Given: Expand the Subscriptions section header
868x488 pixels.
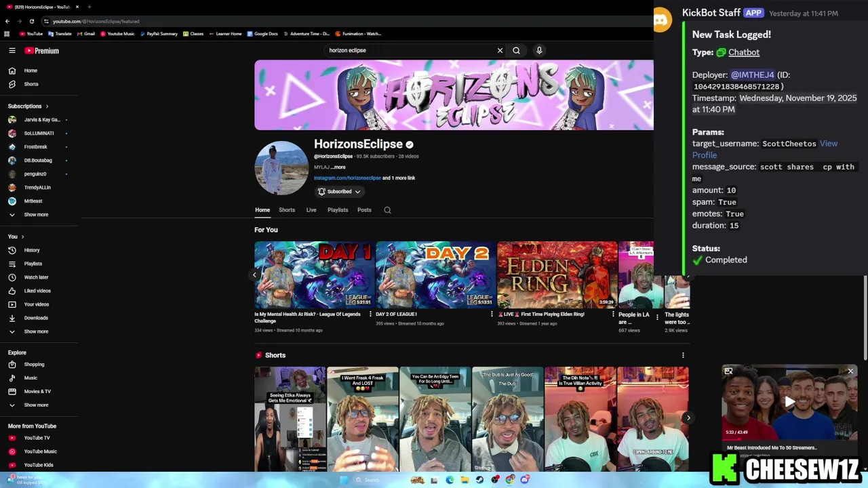Looking at the screenshot, I should (28, 106).
